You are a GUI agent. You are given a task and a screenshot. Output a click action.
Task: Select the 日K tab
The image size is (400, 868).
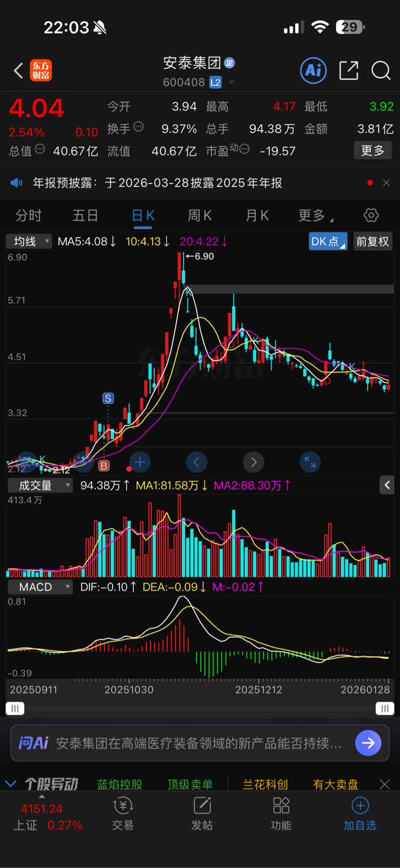[x=143, y=215]
